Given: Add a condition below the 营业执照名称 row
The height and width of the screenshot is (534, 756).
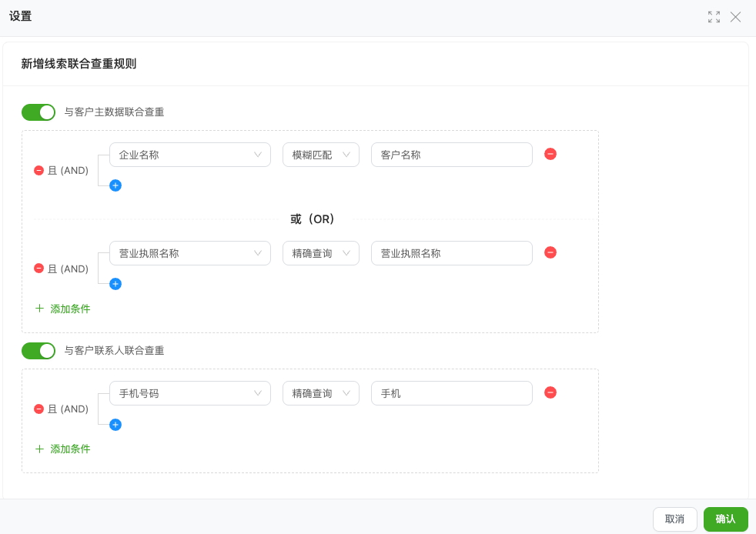Looking at the screenshot, I should click(115, 284).
